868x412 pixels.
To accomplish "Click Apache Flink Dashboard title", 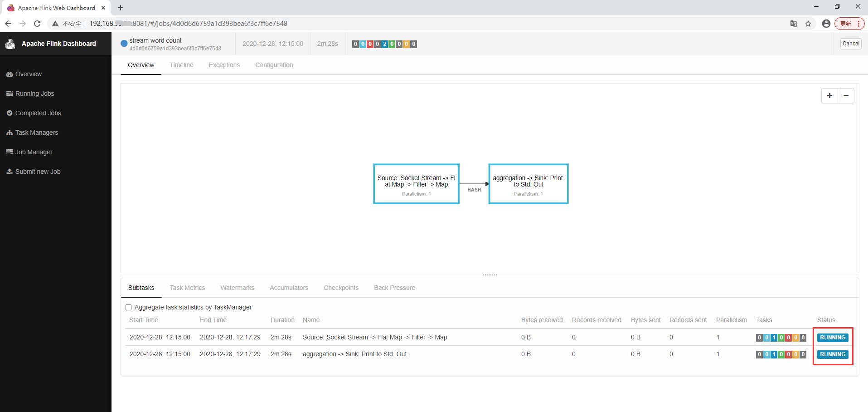I will [x=59, y=44].
